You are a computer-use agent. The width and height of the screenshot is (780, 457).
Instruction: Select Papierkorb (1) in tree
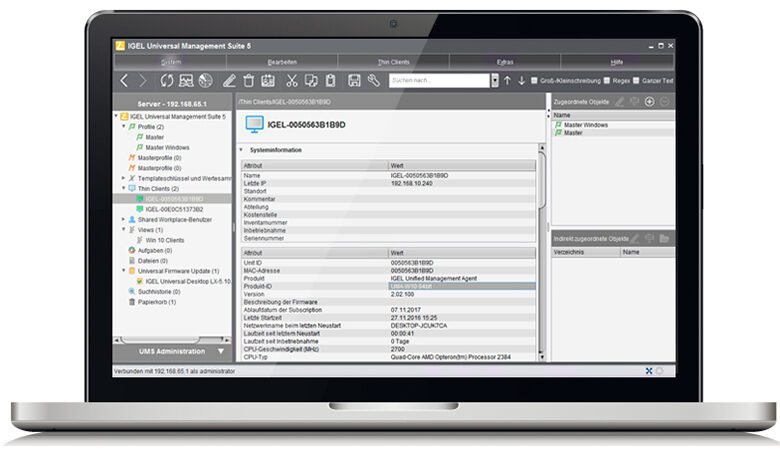(157, 302)
